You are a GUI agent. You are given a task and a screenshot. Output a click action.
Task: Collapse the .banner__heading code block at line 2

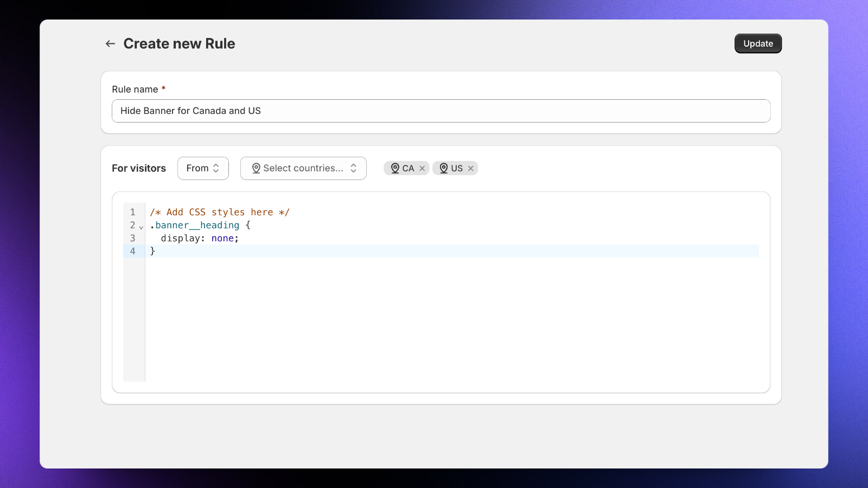[x=141, y=227]
